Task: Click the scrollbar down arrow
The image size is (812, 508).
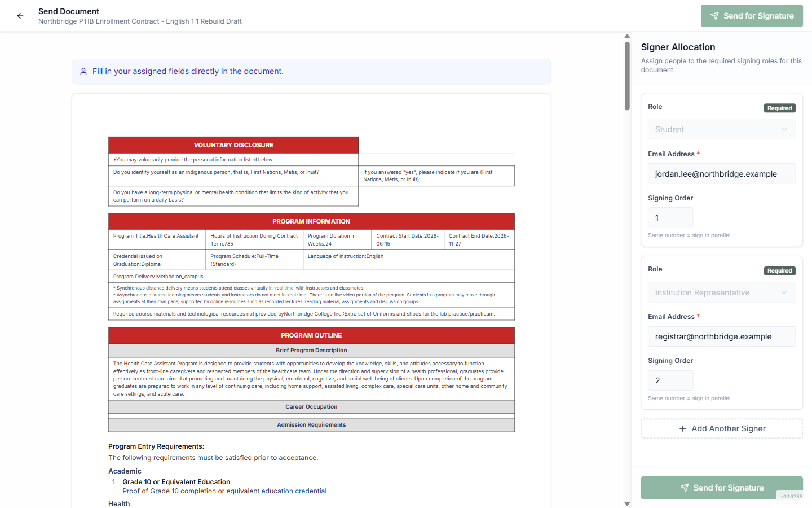Action: coord(627,503)
